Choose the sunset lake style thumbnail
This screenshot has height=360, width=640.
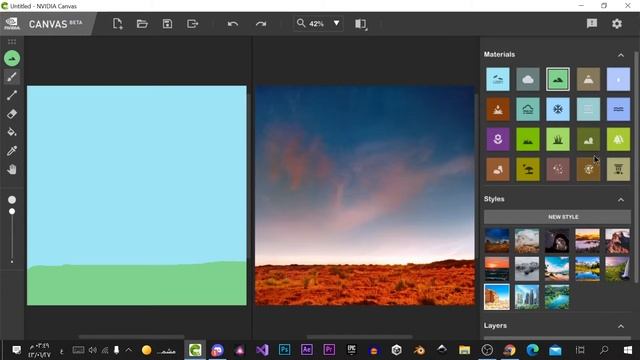587,240
